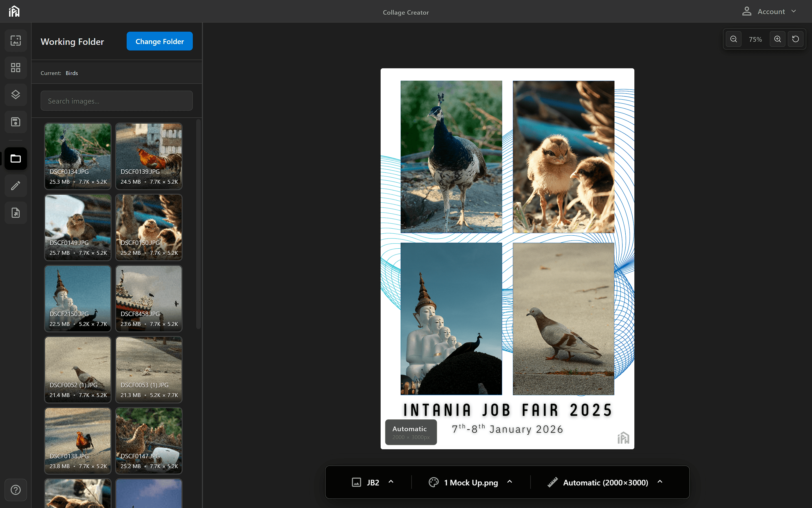Screen dimensions: 812x508
Task: Select thumbnail DSCF0149.JPG
Action: tap(78, 227)
